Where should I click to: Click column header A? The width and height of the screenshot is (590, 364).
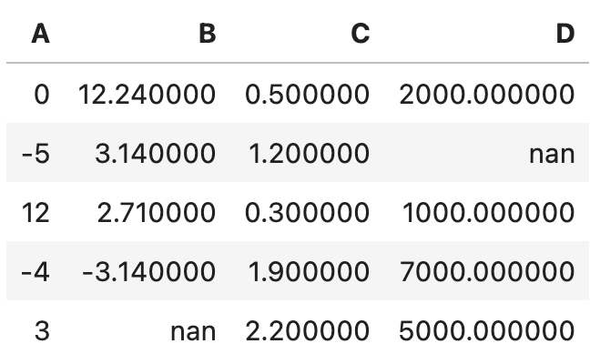pos(40,35)
